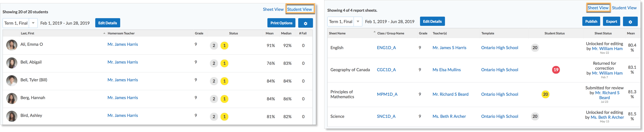Click the gear settings button beside Print Options
The height and width of the screenshot is (132, 644).
(x=305, y=23)
